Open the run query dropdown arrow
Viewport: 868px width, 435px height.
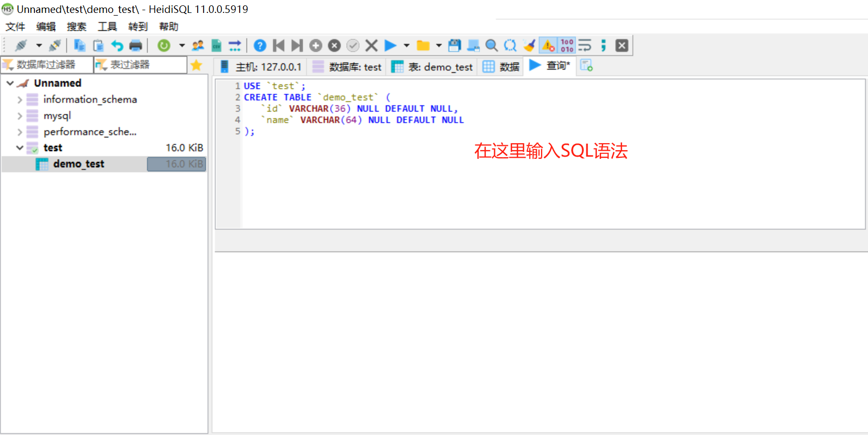407,46
